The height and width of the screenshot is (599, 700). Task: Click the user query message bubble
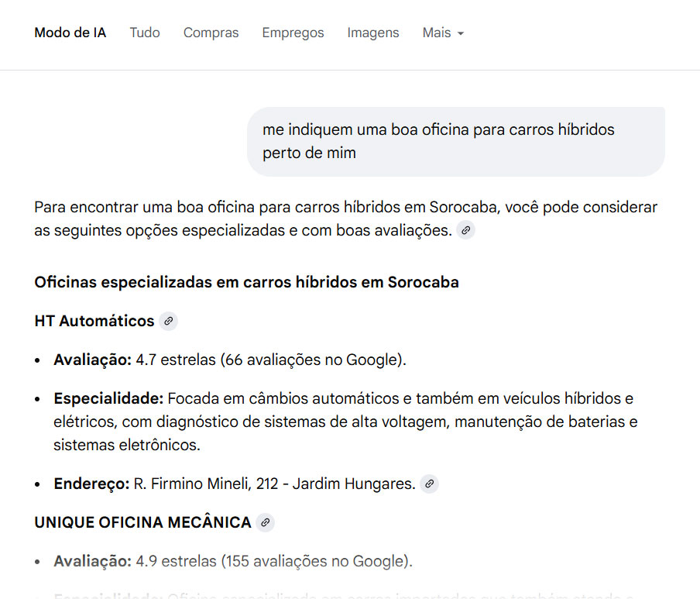[x=455, y=141]
